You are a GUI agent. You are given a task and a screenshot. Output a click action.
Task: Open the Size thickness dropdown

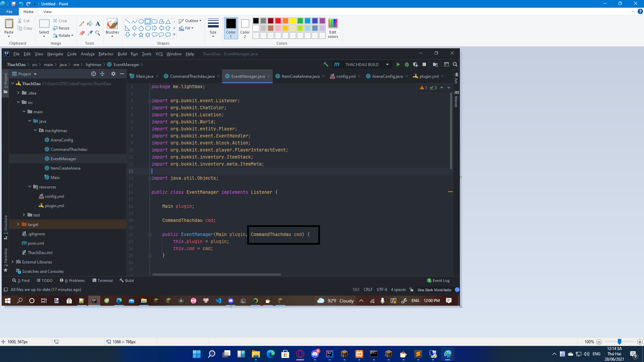point(213,28)
